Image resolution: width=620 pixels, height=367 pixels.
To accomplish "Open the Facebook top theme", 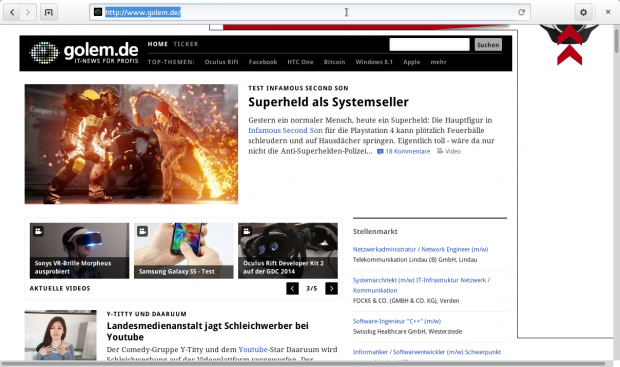I will click(263, 62).
